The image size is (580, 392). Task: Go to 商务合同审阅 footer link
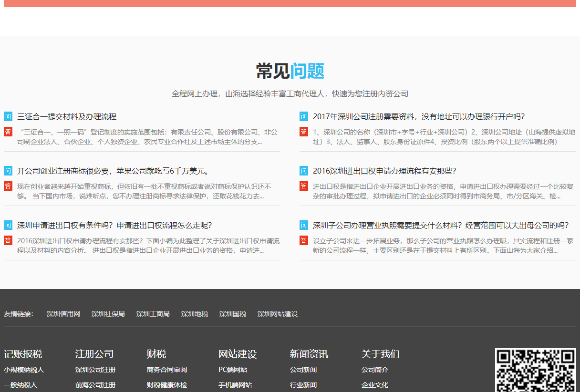tap(167, 370)
